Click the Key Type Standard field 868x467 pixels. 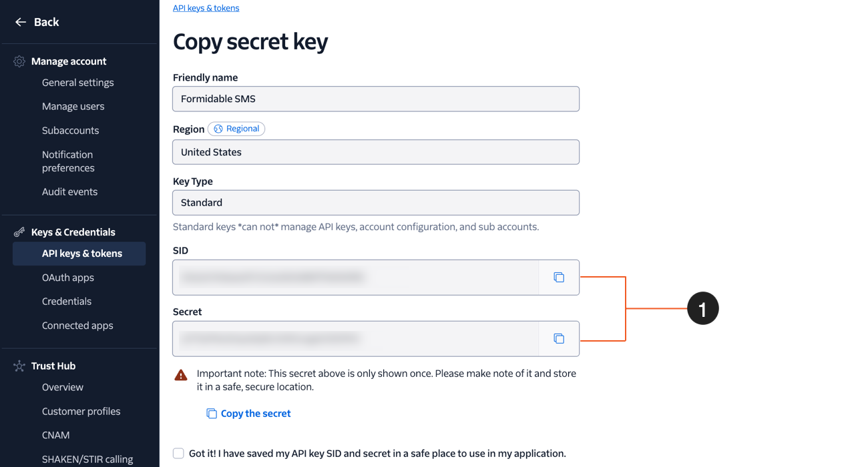376,203
